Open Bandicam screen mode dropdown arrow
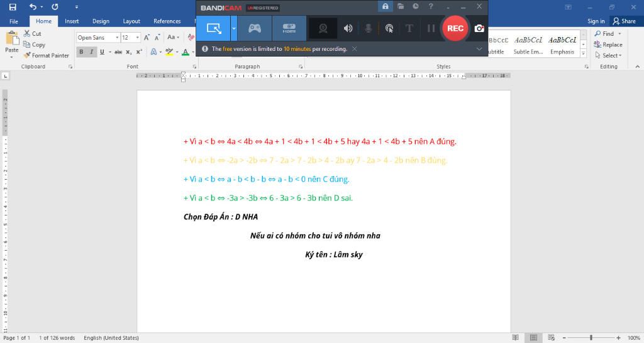Image resolution: width=644 pixels, height=343 pixels. (234, 28)
